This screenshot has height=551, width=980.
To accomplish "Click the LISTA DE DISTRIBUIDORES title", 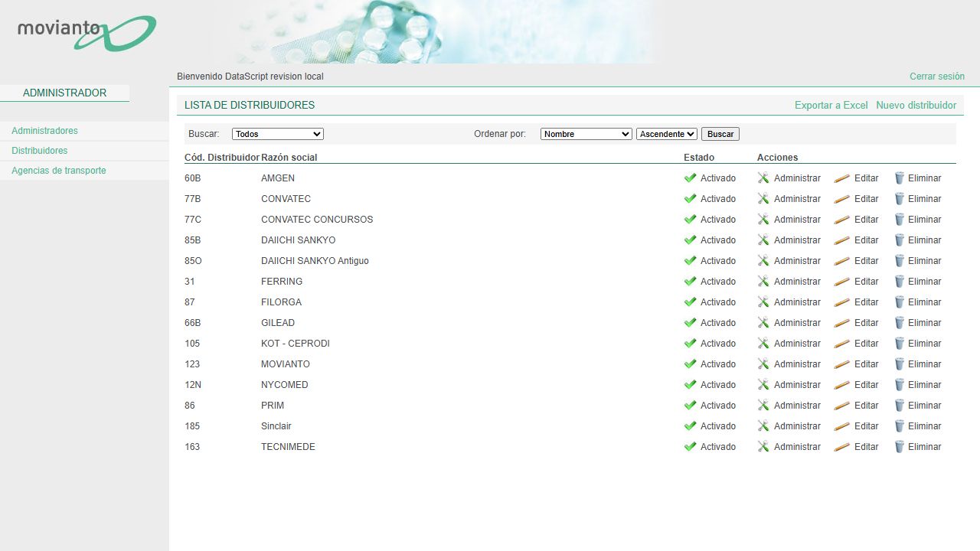I will [250, 106].
